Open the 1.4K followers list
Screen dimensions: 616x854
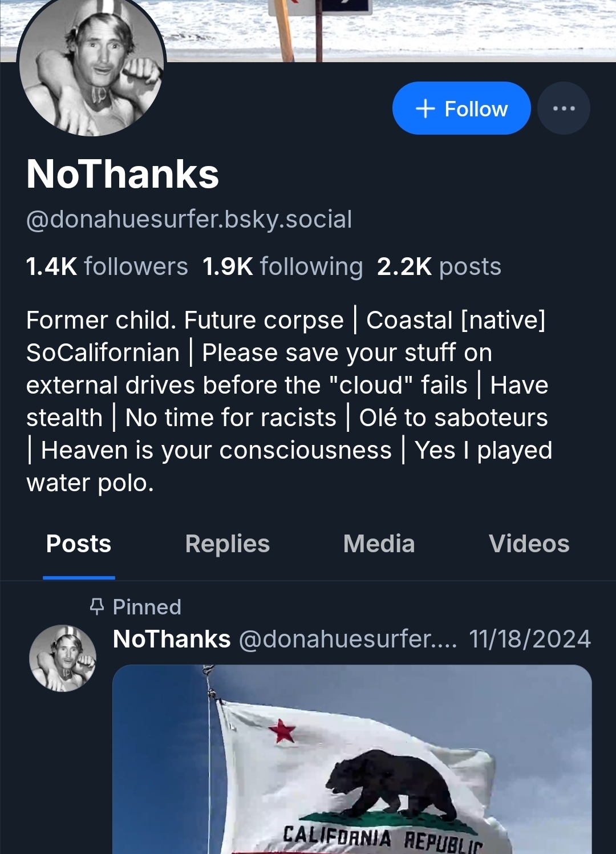click(107, 266)
